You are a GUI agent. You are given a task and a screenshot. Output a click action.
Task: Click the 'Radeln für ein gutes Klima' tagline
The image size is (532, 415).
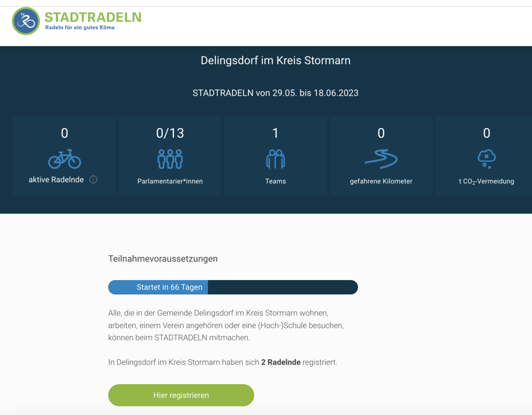pos(79,28)
